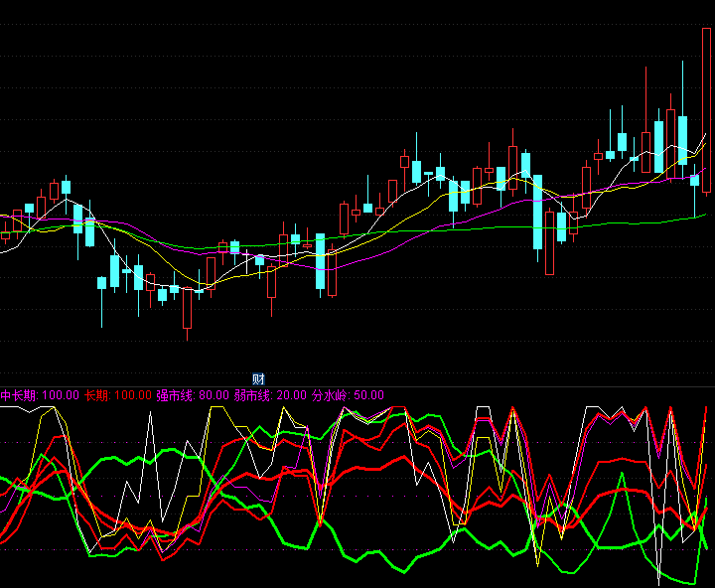Select the 分水岭: 50.00 indicator label

coord(348,395)
